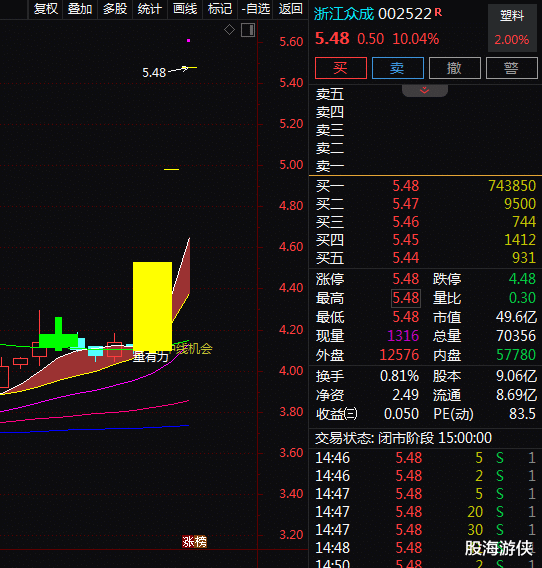Open 统计 statistics tool

[x=150, y=9]
